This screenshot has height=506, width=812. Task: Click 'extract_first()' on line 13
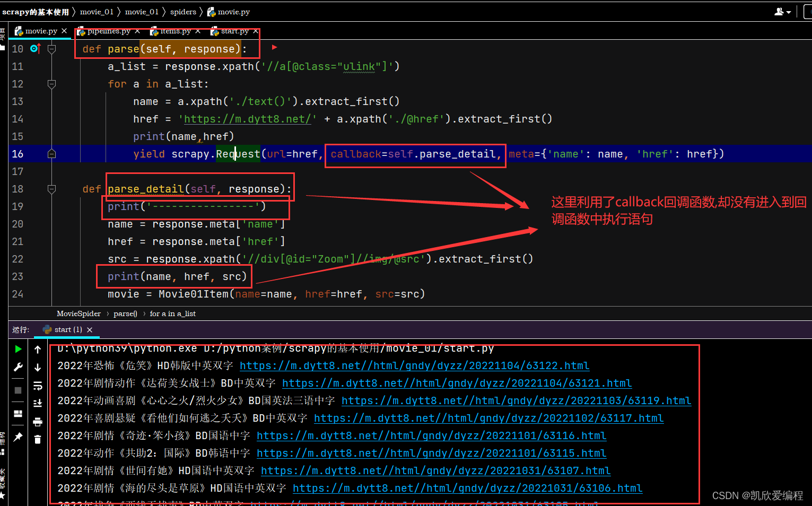[352, 101]
